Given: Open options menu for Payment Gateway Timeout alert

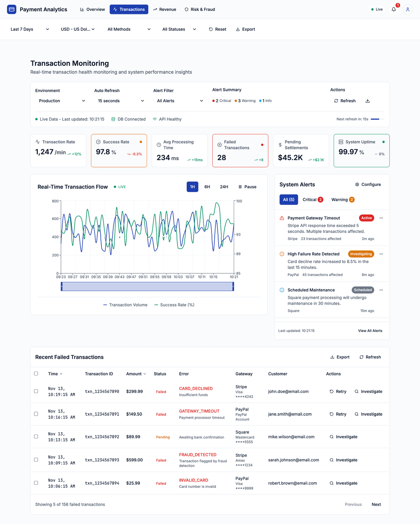Looking at the screenshot, I should (x=381, y=218).
